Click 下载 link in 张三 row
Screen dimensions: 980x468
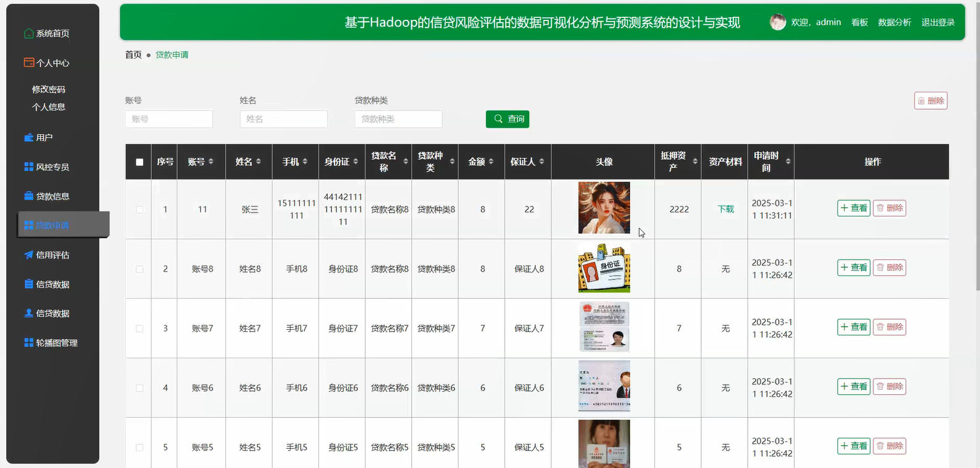(x=725, y=209)
